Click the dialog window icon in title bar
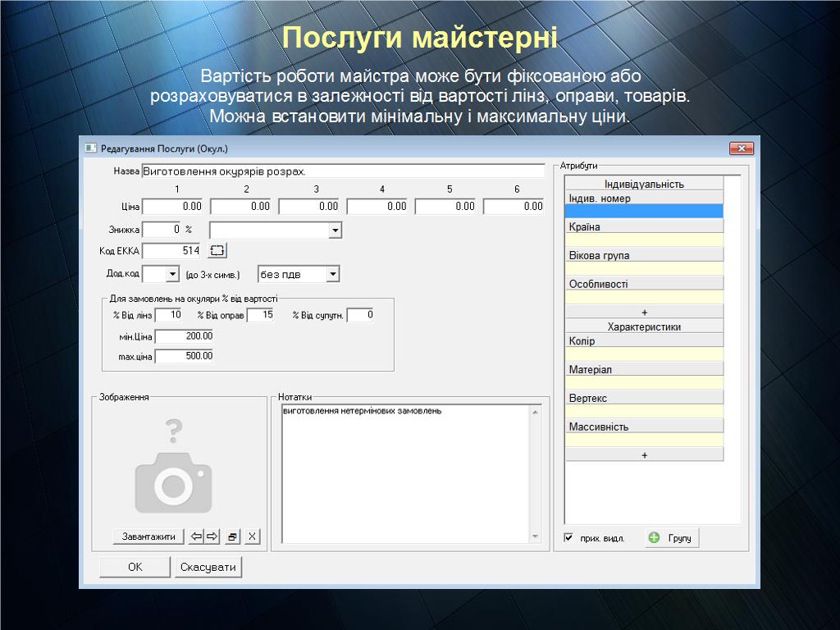 pos(90,148)
